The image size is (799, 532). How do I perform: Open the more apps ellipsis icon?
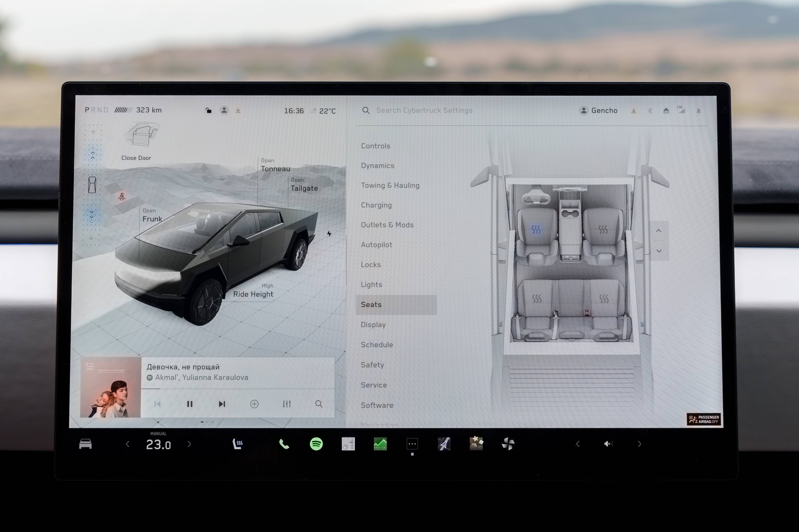[412, 444]
